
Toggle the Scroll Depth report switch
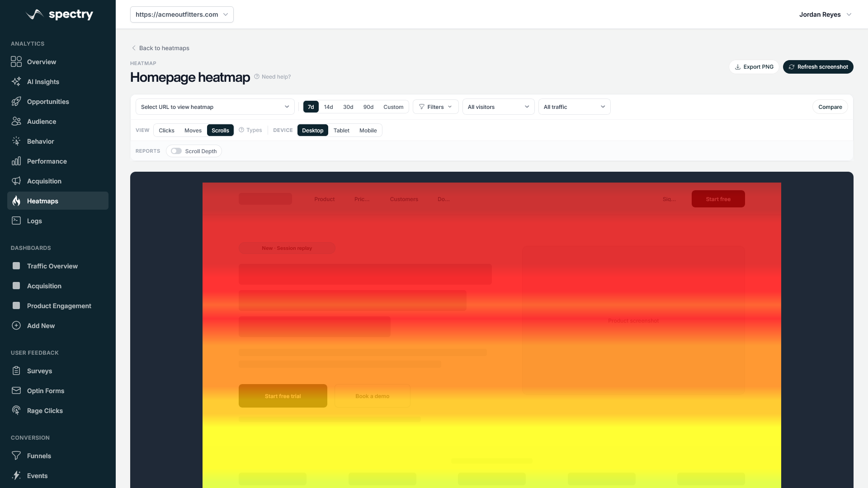click(x=176, y=151)
